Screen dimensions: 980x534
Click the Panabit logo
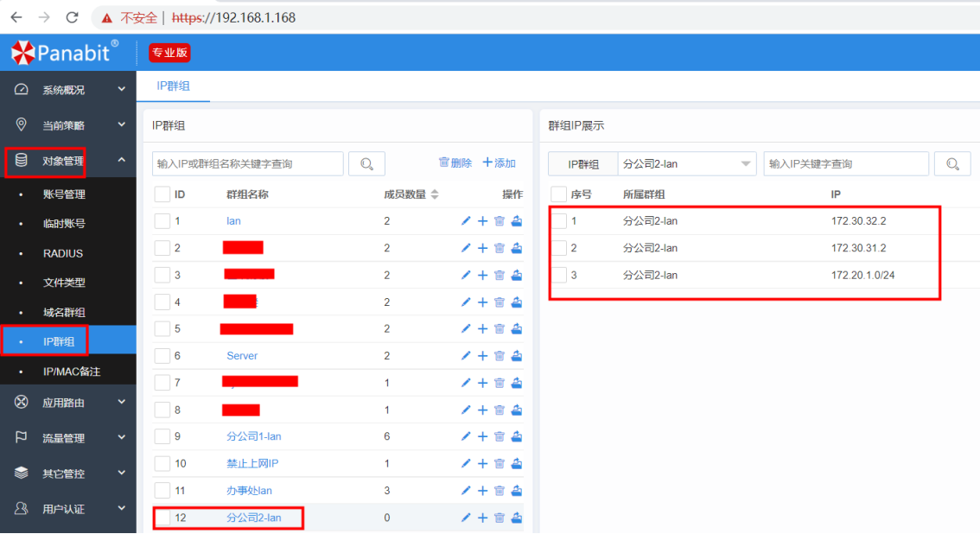point(65,53)
